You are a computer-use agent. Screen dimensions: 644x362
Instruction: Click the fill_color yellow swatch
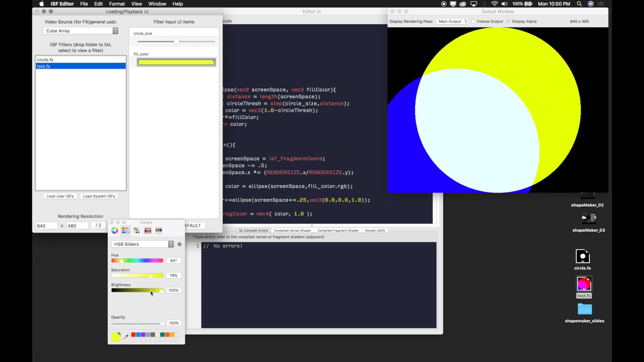(x=176, y=62)
